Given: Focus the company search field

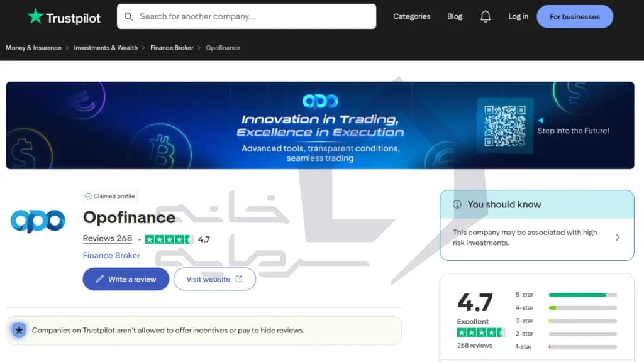Looking at the screenshot, I should (247, 16).
